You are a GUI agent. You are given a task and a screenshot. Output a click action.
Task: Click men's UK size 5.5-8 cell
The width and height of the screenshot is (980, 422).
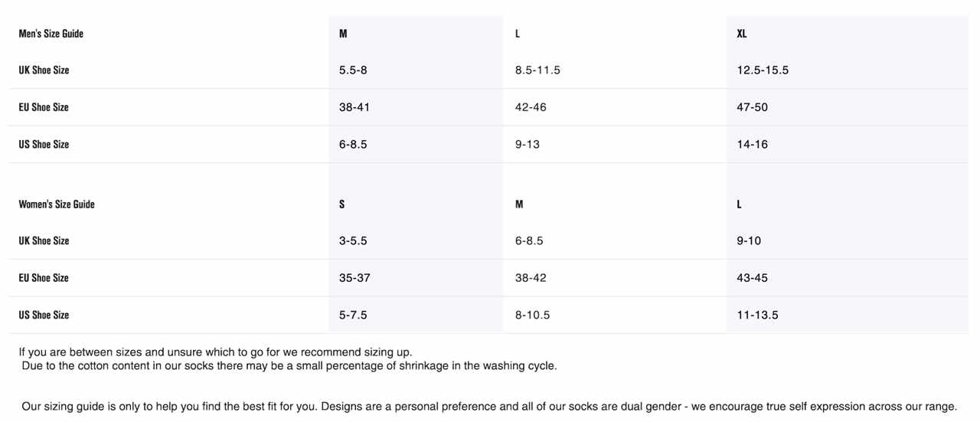(353, 70)
